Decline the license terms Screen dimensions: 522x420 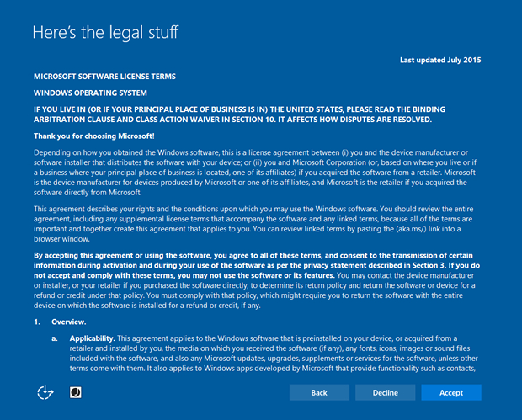click(385, 393)
